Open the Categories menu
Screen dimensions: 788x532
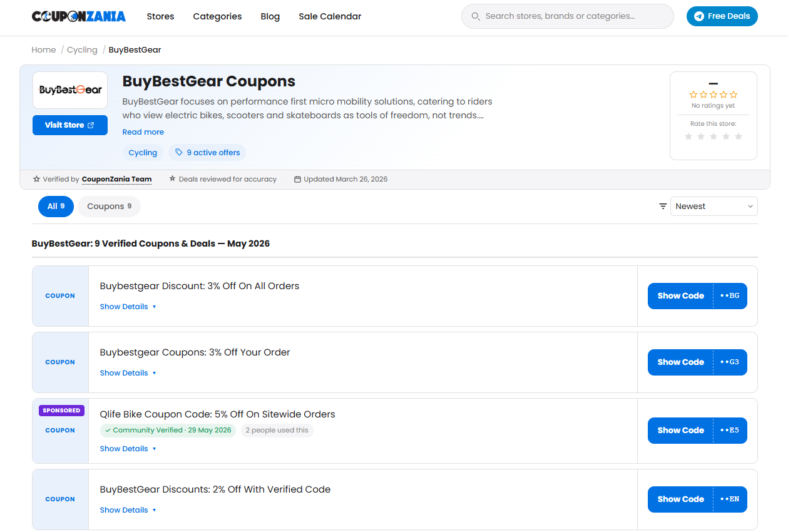[217, 16]
